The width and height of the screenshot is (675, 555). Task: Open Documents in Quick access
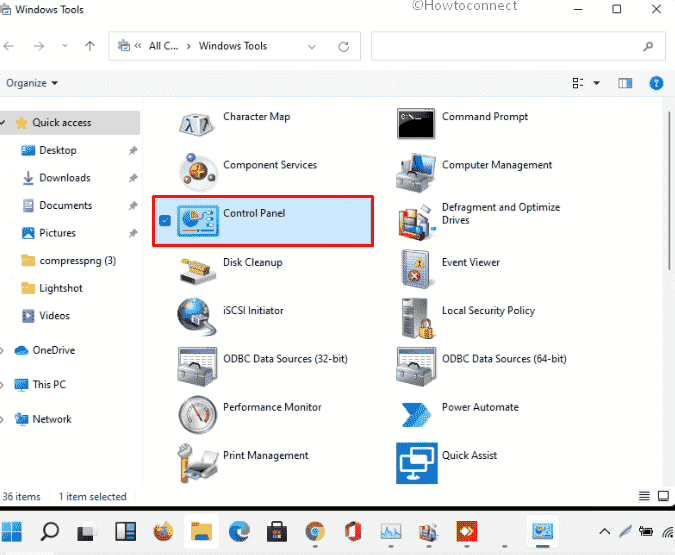pos(65,205)
